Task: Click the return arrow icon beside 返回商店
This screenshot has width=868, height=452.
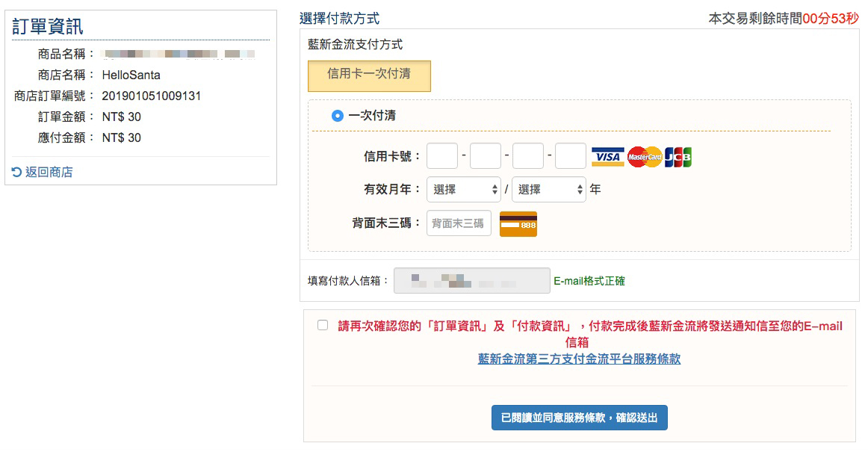Action: 17,173
